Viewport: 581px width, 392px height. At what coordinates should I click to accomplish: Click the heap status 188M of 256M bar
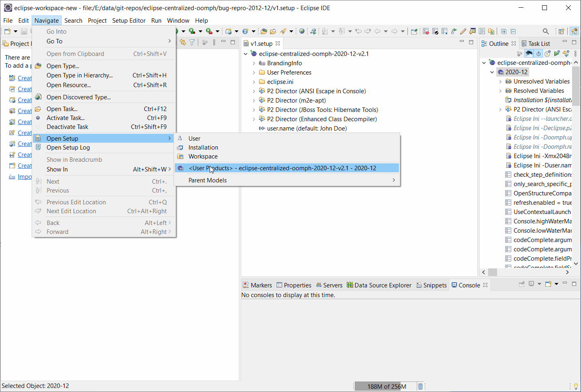pyautogui.click(x=385, y=386)
